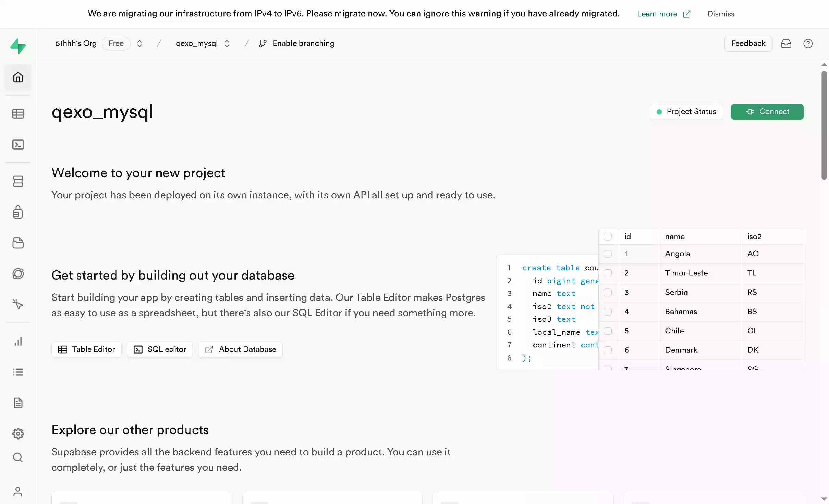The image size is (829, 504).
Task: Dismiss the IPv6 migration banner
Action: (x=721, y=14)
